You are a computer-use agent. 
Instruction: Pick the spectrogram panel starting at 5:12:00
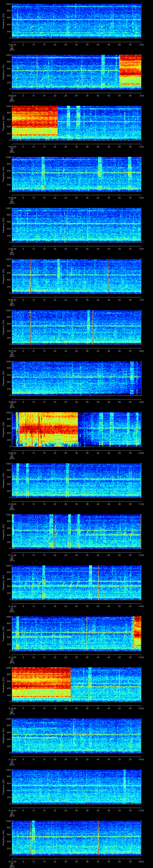[76, 582]
